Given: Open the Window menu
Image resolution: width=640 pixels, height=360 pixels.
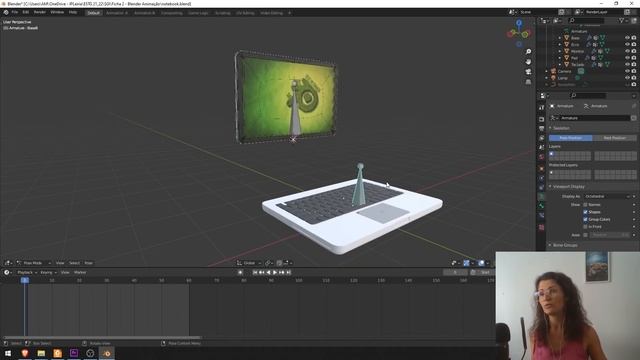Looking at the screenshot, I should pos(57,12).
